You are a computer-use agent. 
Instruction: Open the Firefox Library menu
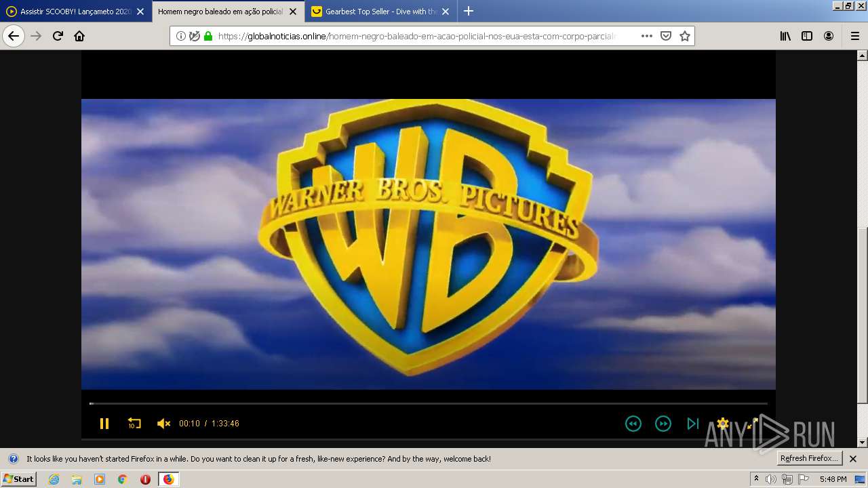click(785, 36)
